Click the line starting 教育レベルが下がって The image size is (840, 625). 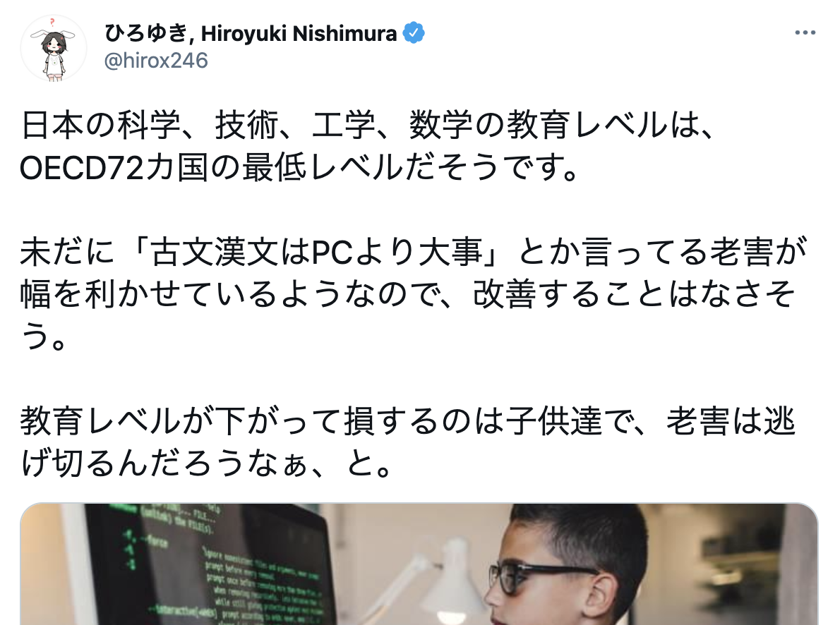click(408, 421)
